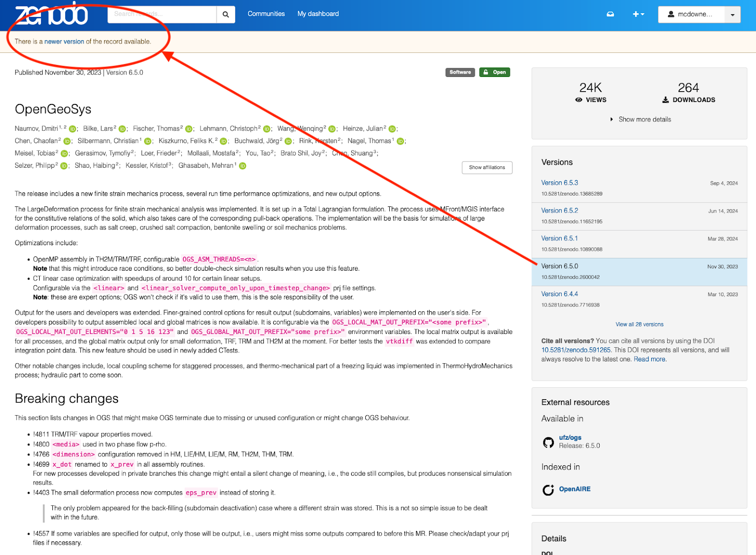The width and height of the screenshot is (756, 555).
Task: Select the highlighted Version 6.5.0 row
Action: click(x=639, y=272)
